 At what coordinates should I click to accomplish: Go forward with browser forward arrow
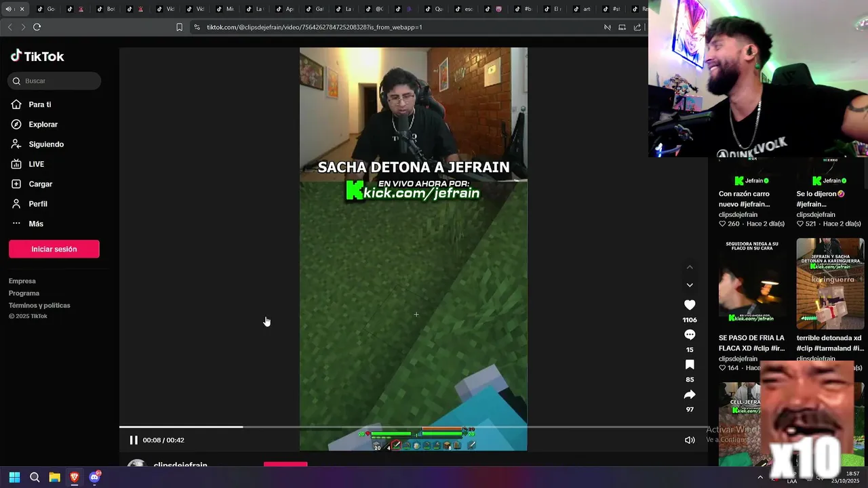pyautogui.click(x=23, y=27)
